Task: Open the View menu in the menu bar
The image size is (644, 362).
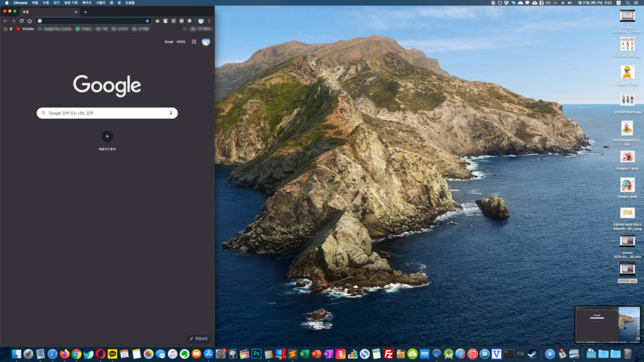Action: click(57, 3)
